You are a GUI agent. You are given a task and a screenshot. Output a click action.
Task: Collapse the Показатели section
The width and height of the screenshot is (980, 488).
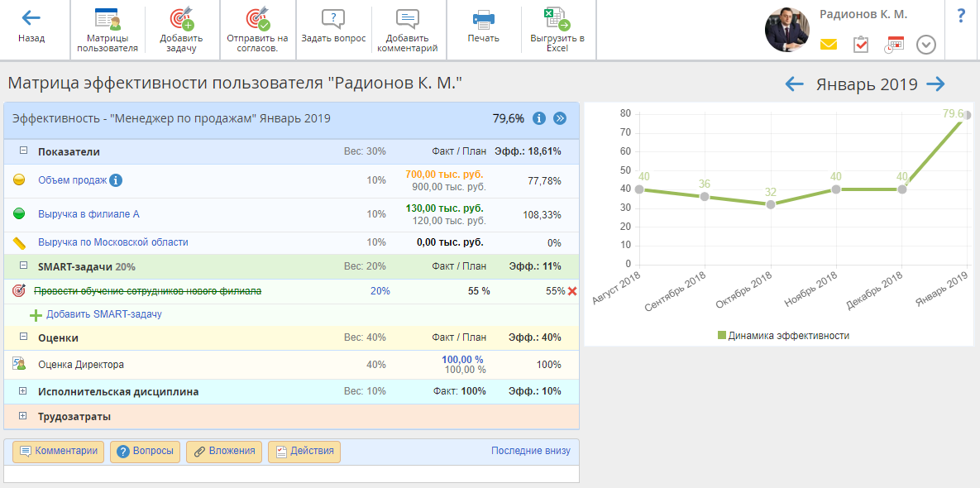(x=23, y=151)
